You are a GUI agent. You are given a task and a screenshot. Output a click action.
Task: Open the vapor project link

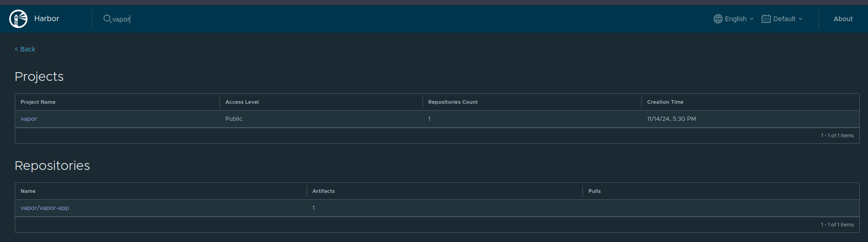click(28, 119)
